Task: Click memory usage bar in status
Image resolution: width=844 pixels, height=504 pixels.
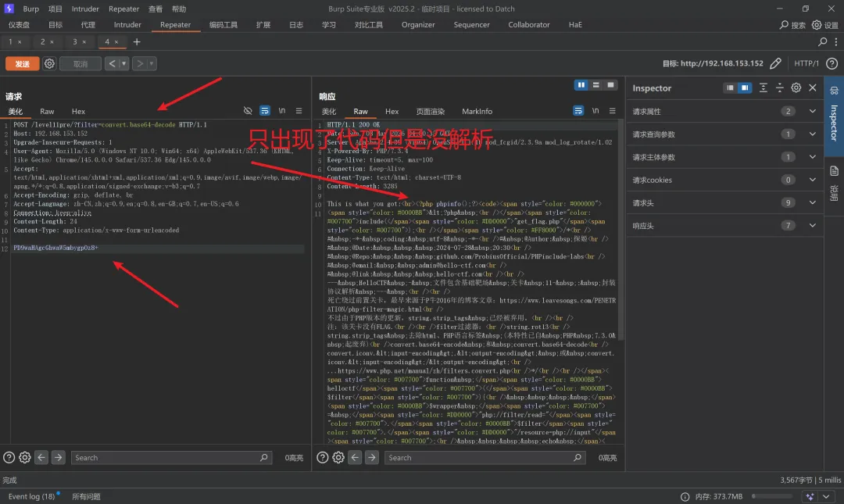Action: click(x=774, y=496)
